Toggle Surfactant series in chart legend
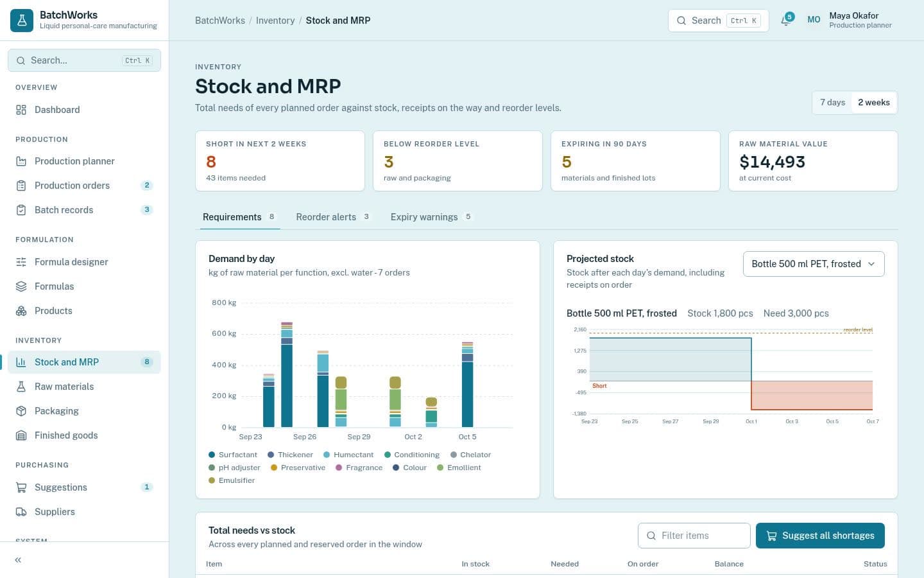Viewport: 924px width, 578px height. pyautogui.click(x=233, y=455)
